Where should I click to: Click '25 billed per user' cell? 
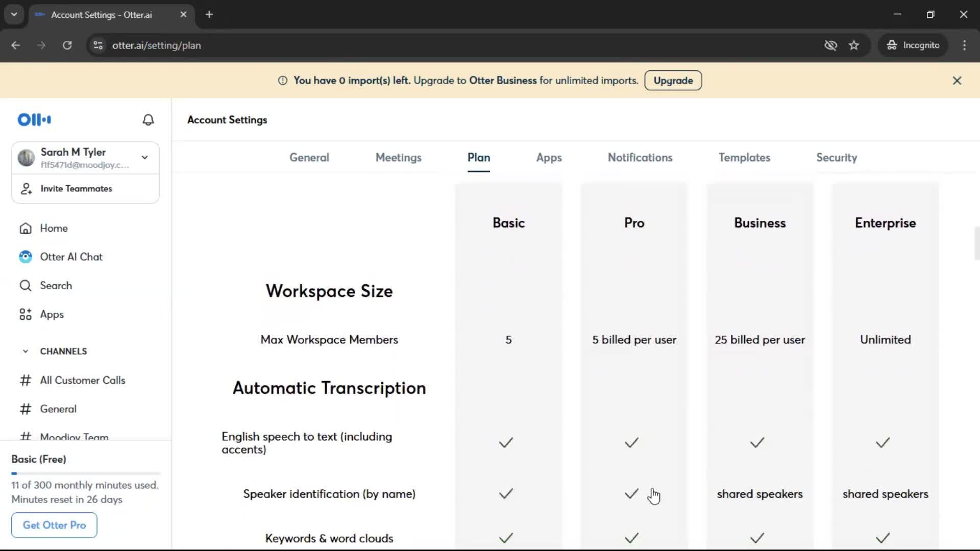[x=759, y=340]
